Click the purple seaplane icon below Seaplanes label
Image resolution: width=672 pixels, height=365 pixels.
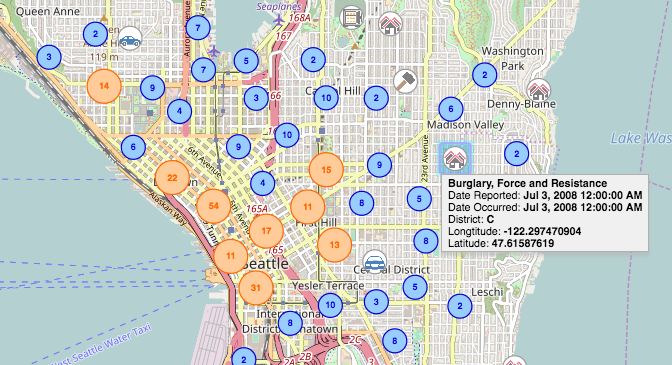coord(279,20)
